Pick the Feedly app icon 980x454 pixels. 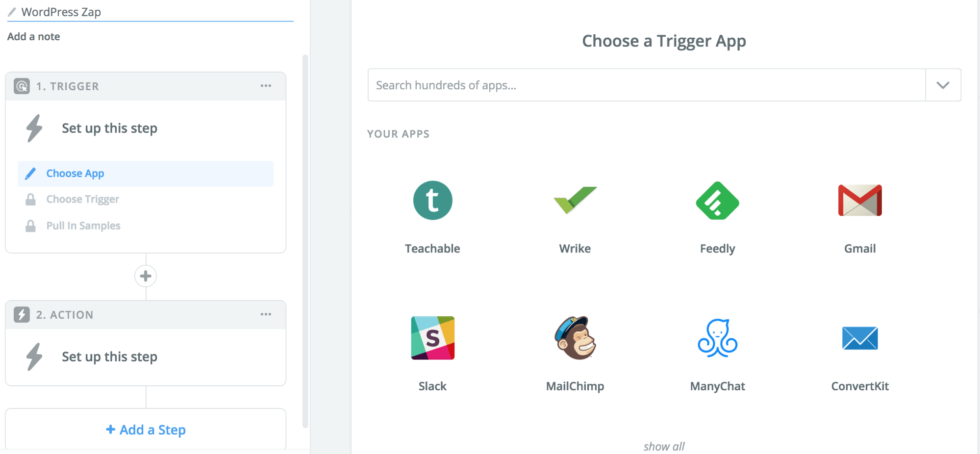point(717,201)
